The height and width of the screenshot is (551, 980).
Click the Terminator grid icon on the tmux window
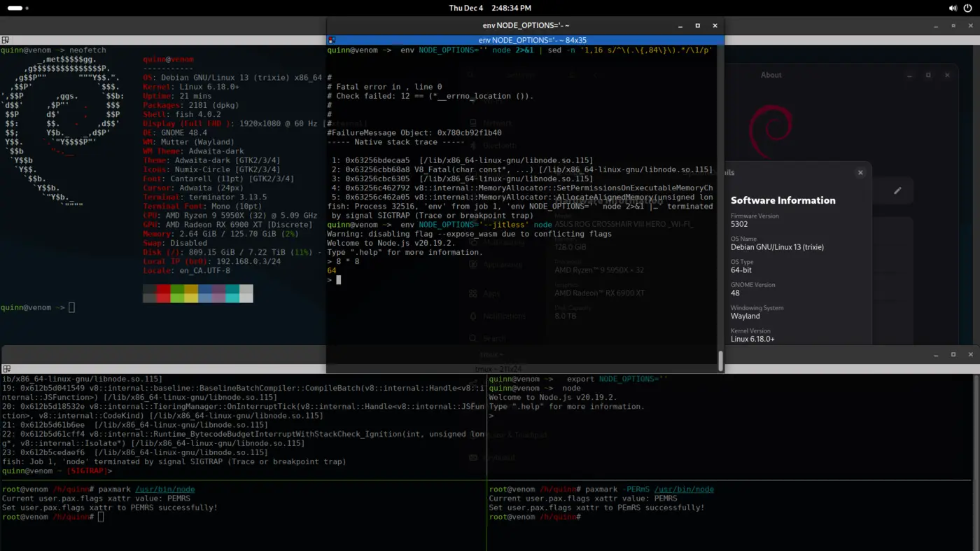tap(7, 368)
